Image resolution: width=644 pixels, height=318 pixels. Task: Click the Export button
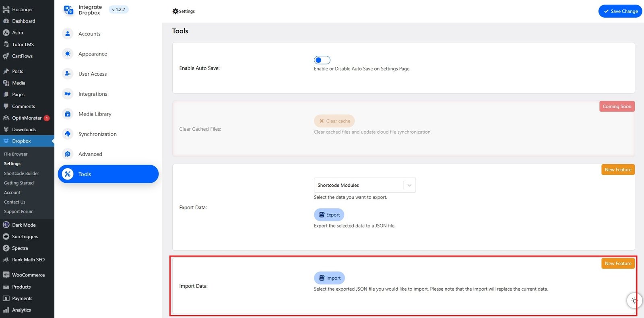[329, 215]
